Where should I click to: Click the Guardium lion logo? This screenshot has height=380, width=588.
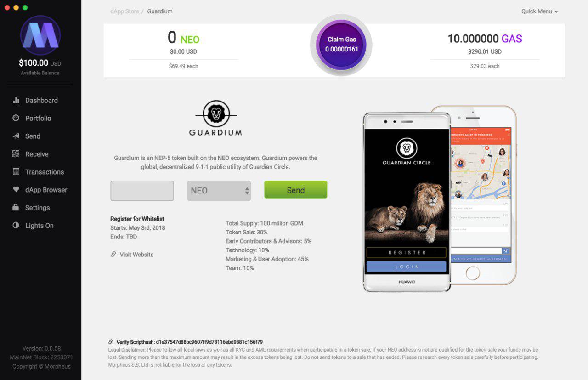215,118
